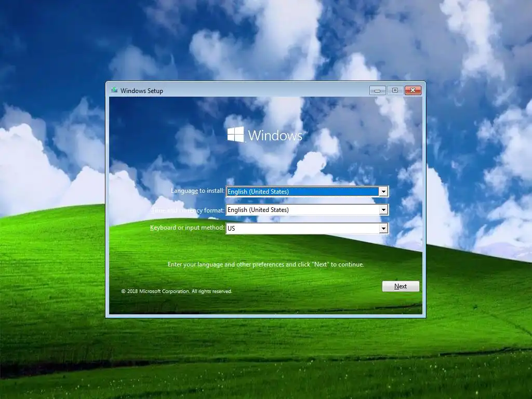The height and width of the screenshot is (399, 532).
Task: Minimize the Windows Setup window
Action: (x=377, y=90)
